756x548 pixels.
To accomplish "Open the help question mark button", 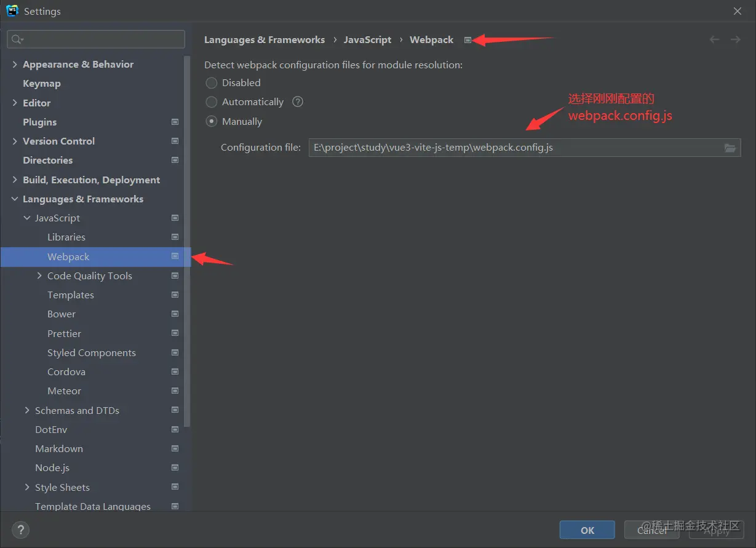I will click(x=20, y=530).
